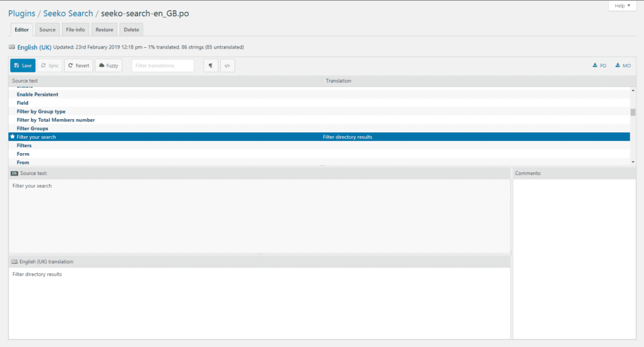Select the Filter your search row

[319, 137]
